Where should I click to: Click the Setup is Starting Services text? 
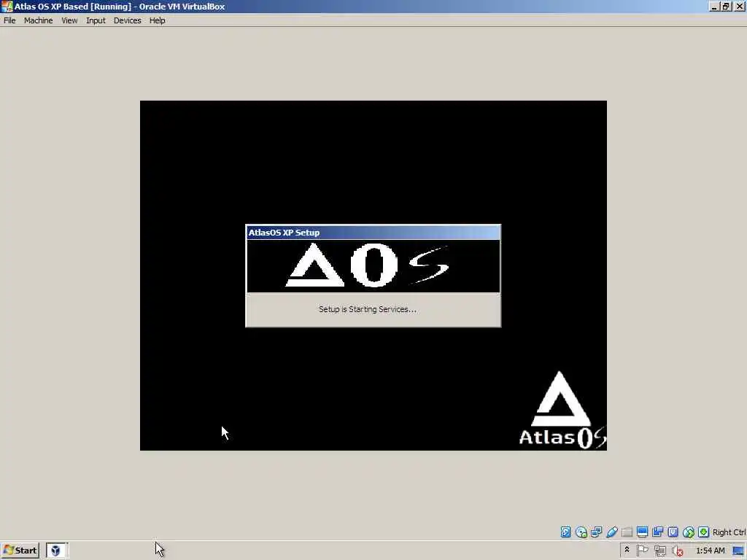point(368,309)
